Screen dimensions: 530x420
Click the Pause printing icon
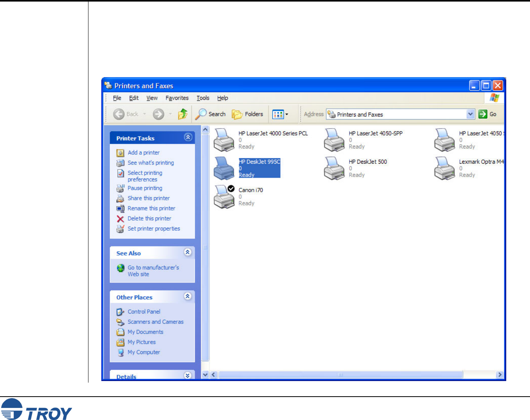coord(120,188)
